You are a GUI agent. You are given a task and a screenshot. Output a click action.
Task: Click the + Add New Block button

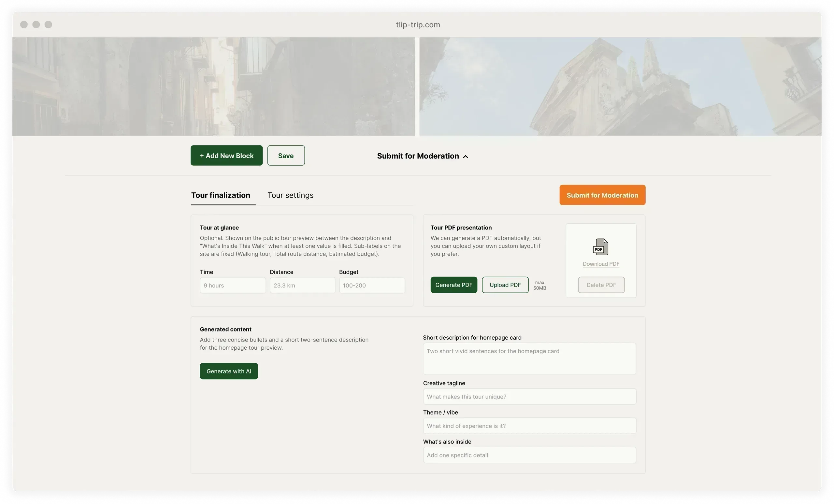click(x=226, y=155)
